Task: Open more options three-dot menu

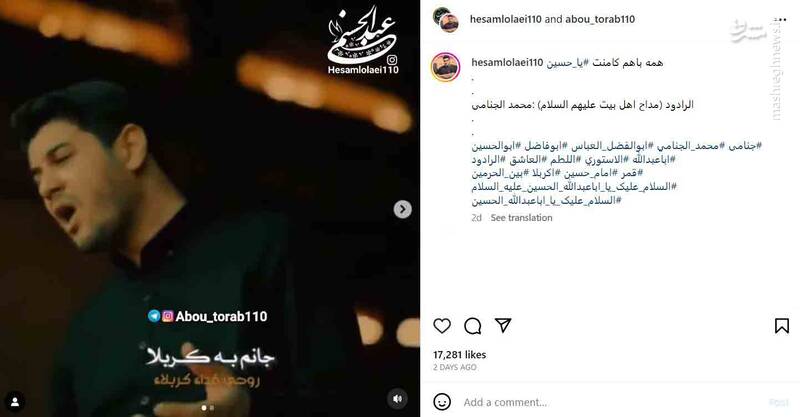Action: click(x=780, y=19)
